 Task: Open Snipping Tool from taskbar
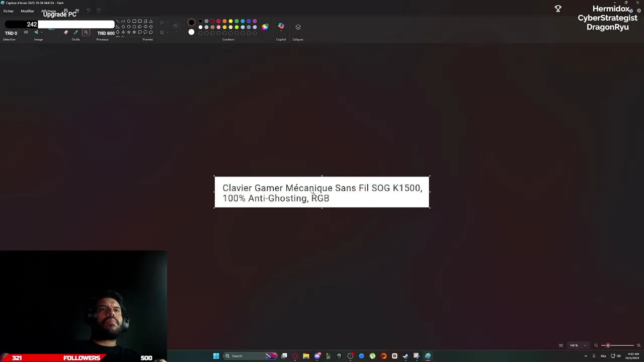click(x=417, y=356)
